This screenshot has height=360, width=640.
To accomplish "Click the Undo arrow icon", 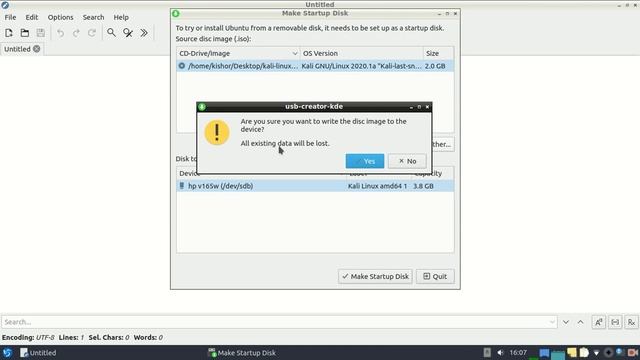I will point(60,33).
